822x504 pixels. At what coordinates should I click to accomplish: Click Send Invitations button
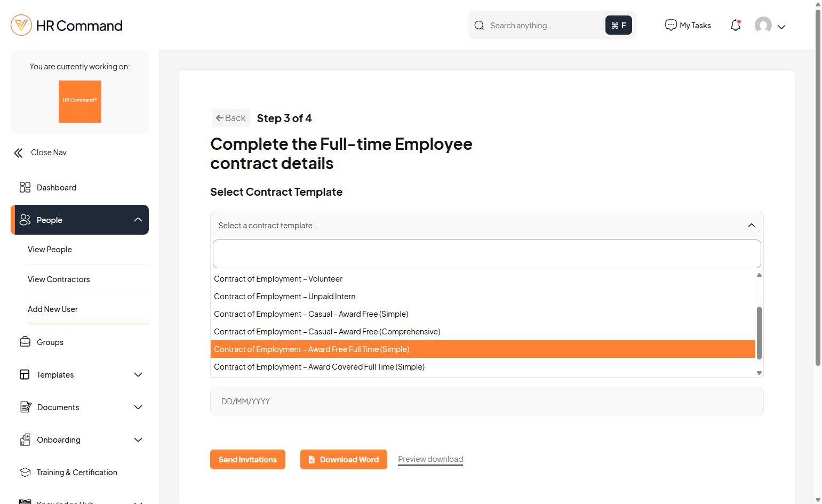(x=248, y=459)
